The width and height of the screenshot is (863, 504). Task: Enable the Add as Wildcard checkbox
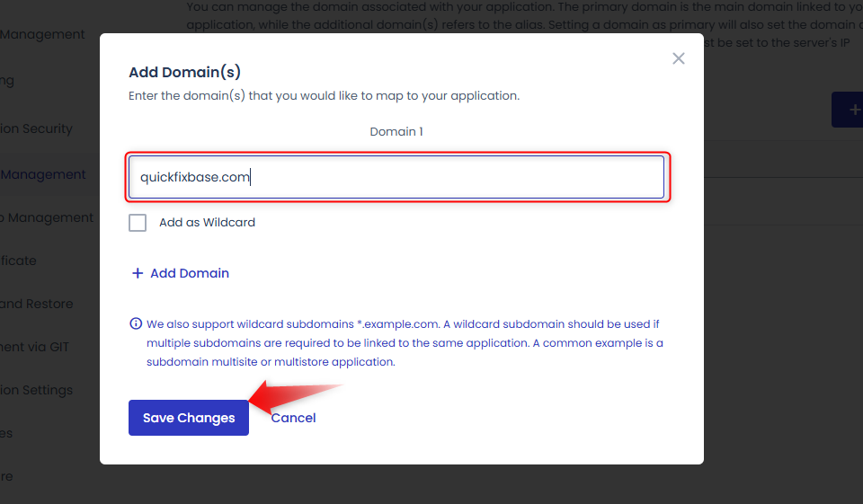tap(138, 223)
